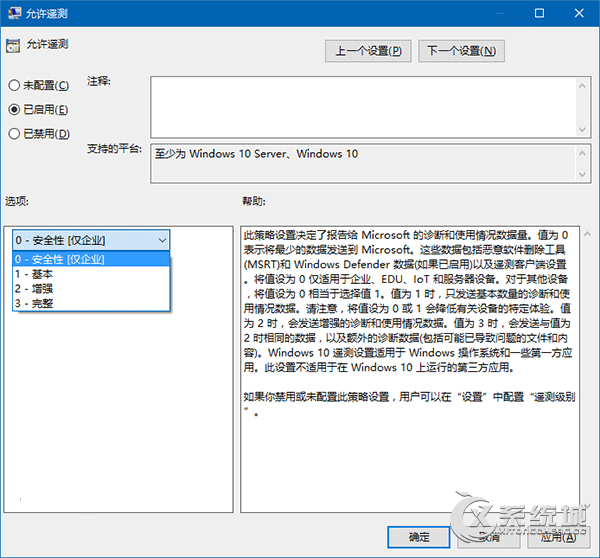Click the 允许遥测 policy icon below title bar

(13, 46)
